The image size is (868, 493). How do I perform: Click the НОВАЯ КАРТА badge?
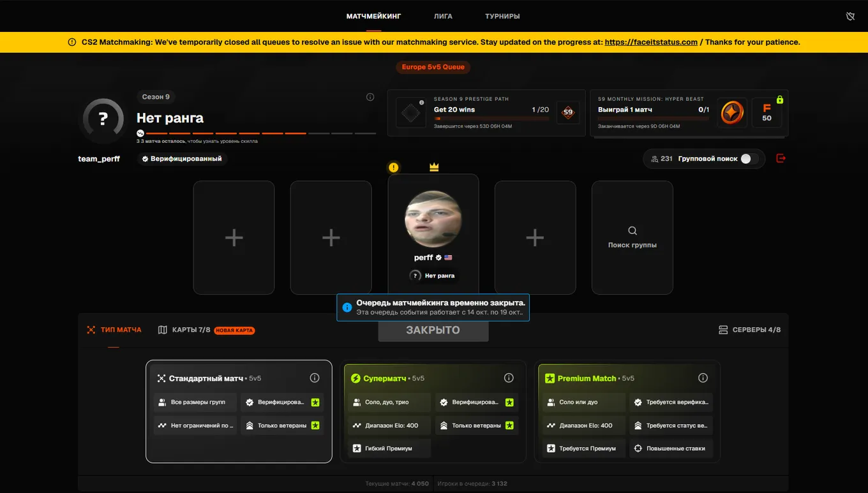(x=234, y=330)
